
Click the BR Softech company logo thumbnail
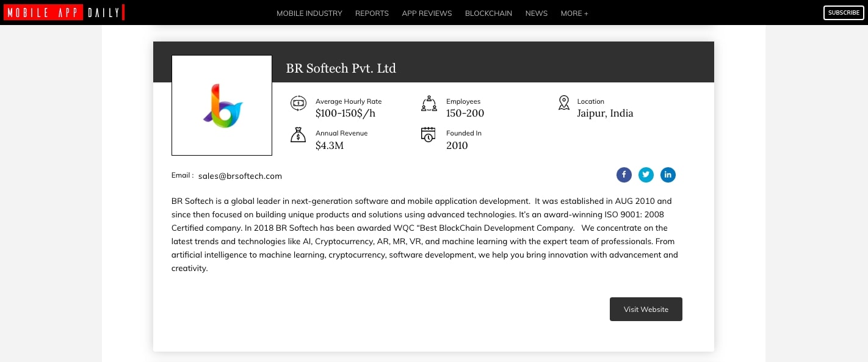tap(222, 105)
